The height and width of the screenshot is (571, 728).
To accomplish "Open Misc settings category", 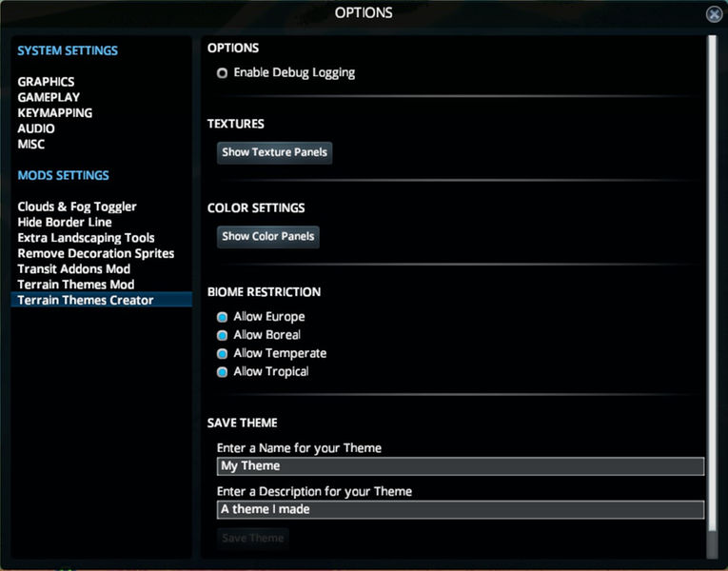I will coord(31,145).
